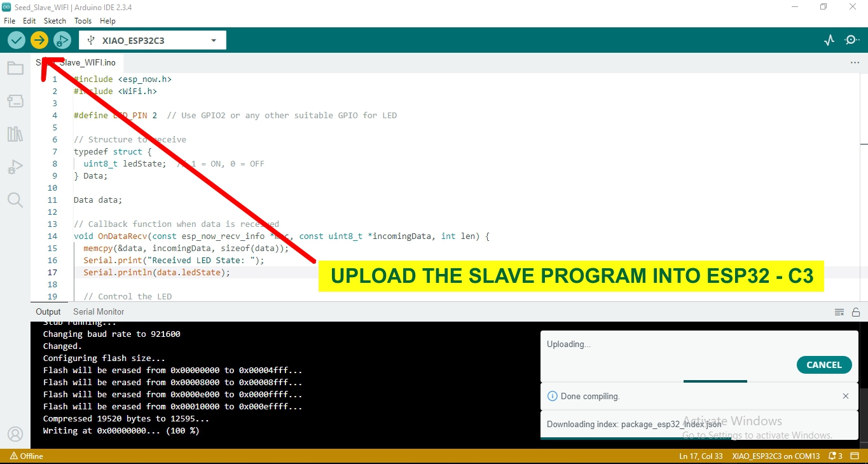868x464 pixels.
Task: Open the Library Manager sidebar icon
Action: (15, 134)
